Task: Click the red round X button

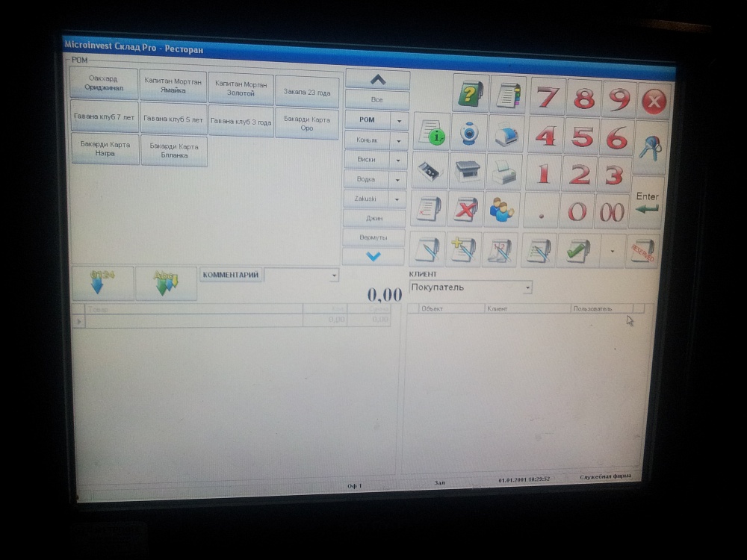Action: coord(654,101)
